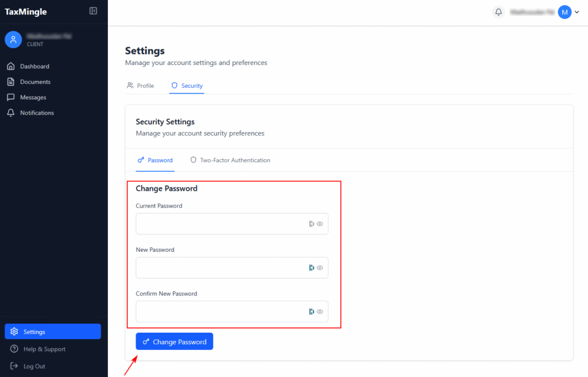This screenshot has width=588, height=377.
Task: Open the notification bell in header
Action: point(498,12)
